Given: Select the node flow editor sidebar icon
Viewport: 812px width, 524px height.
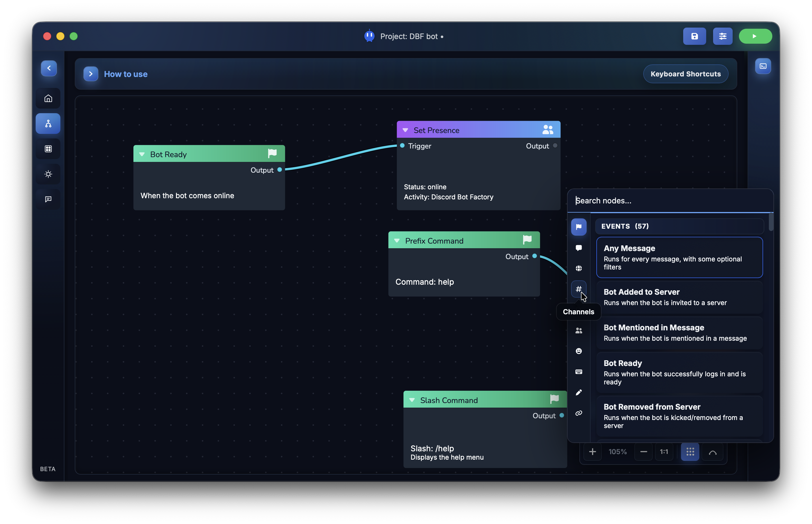Looking at the screenshot, I should point(48,123).
